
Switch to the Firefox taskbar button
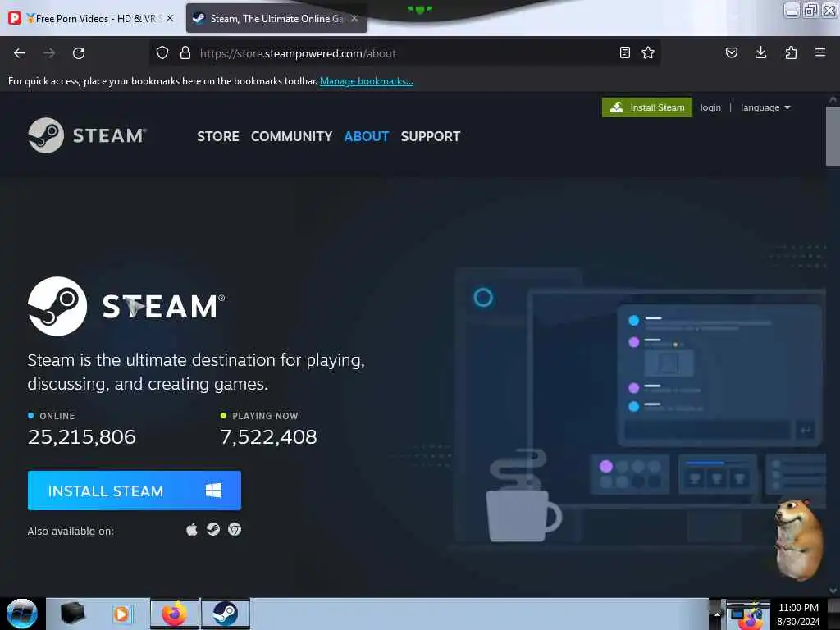click(x=175, y=614)
